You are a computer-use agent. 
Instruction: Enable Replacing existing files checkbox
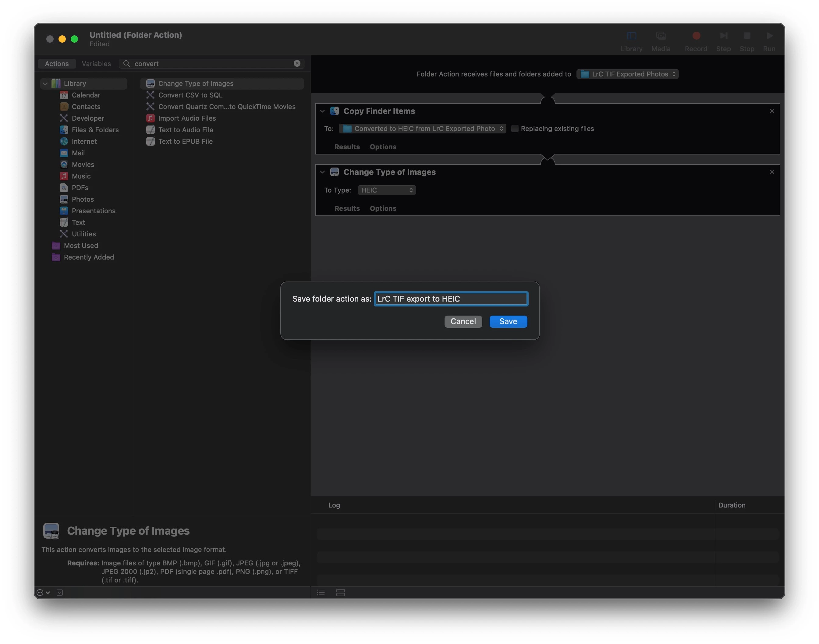[514, 129]
